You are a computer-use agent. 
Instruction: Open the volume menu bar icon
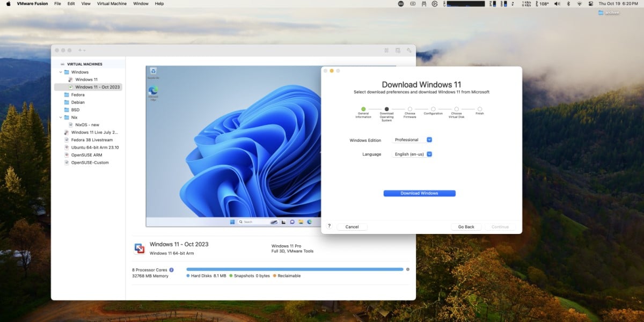pos(557,3)
